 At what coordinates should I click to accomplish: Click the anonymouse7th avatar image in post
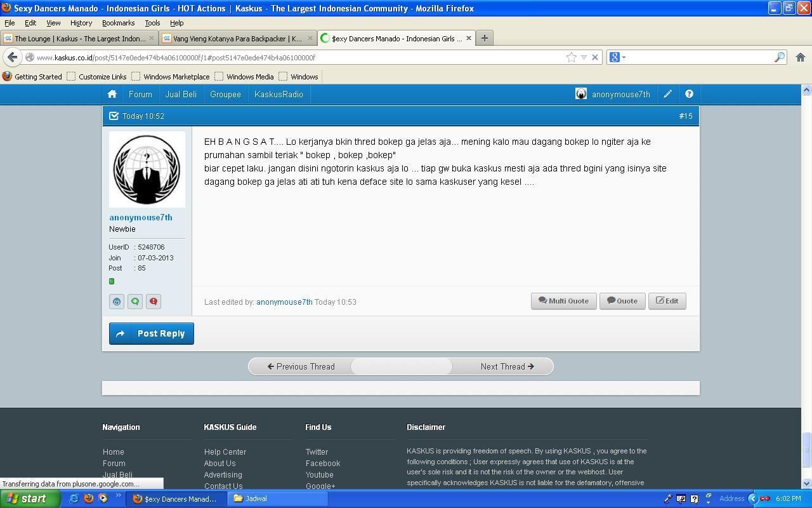pos(147,170)
